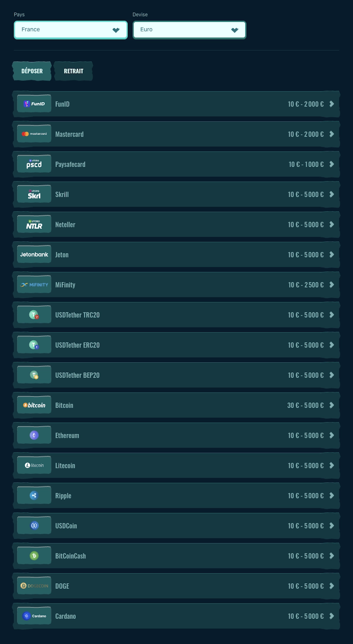Click the FunID logo icon

pyautogui.click(x=34, y=104)
